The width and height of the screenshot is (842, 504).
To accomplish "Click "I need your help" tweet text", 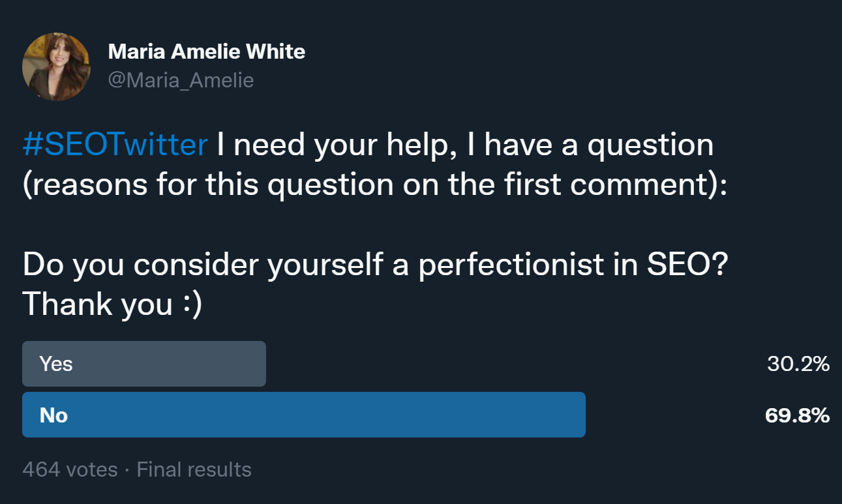I will [x=326, y=145].
